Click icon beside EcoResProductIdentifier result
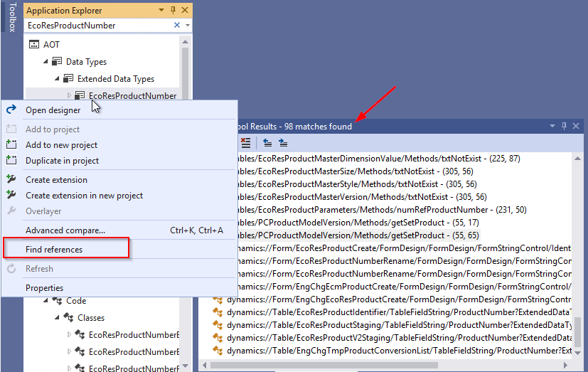Image resolution: width=588 pixels, height=372 pixels. [218, 312]
